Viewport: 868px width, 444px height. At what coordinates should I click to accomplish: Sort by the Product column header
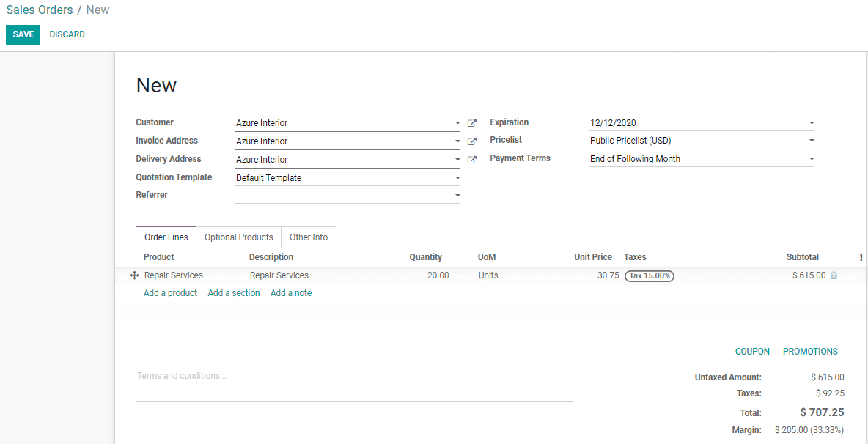tap(158, 257)
